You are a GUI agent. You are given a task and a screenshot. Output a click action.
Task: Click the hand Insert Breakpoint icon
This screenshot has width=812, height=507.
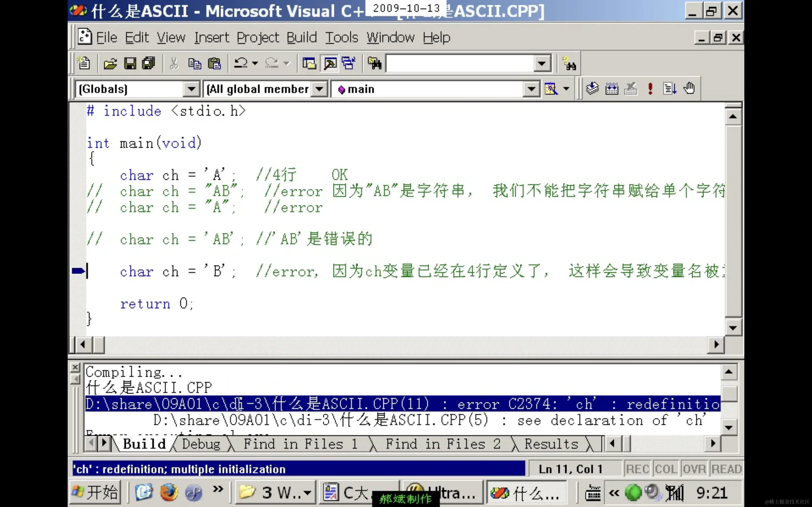click(x=689, y=89)
